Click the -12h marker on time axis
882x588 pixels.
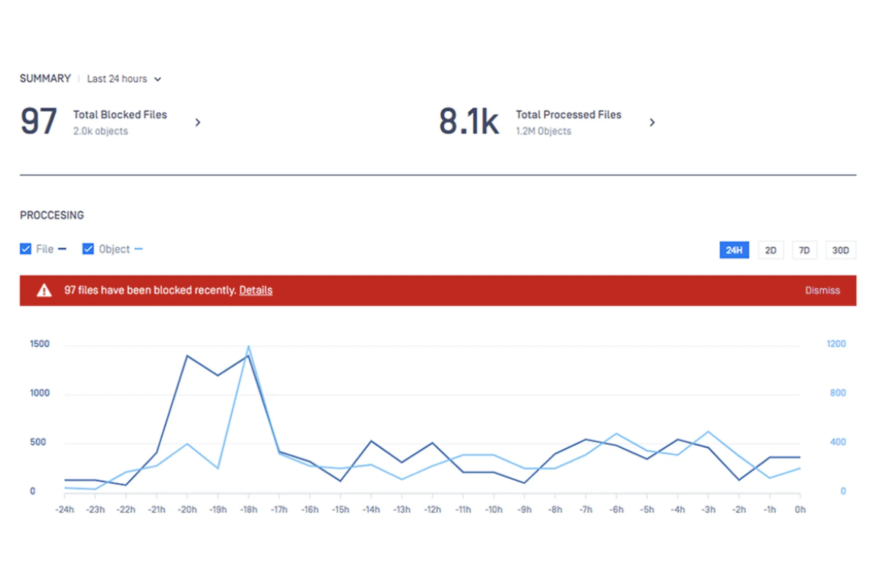point(432,509)
